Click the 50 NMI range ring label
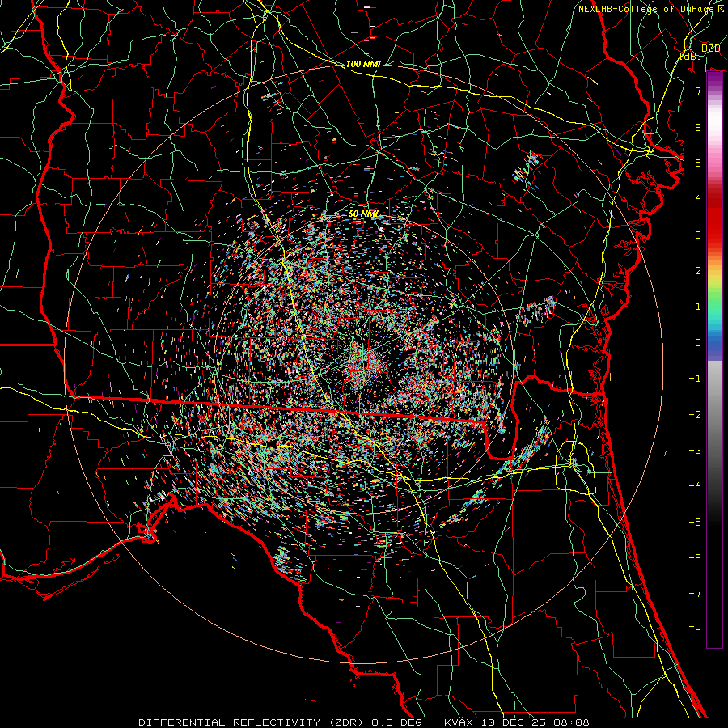The height and width of the screenshot is (728, 728). [x=363, y=214]
